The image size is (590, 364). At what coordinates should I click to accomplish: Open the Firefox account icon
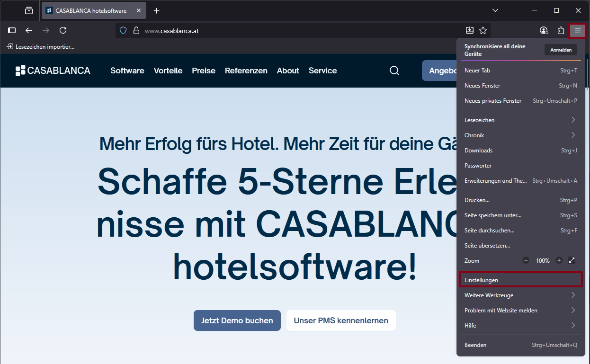coord(544,30)
